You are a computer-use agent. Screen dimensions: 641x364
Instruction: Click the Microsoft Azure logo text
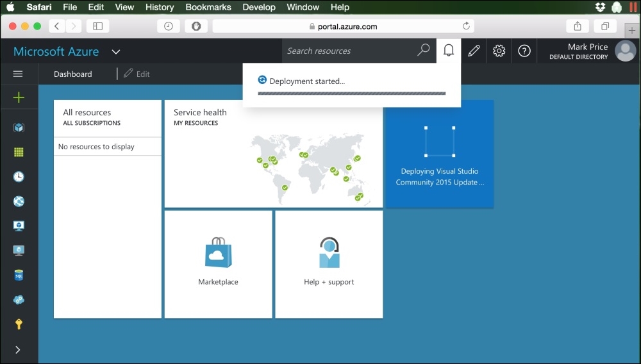(x=56, y=51)
